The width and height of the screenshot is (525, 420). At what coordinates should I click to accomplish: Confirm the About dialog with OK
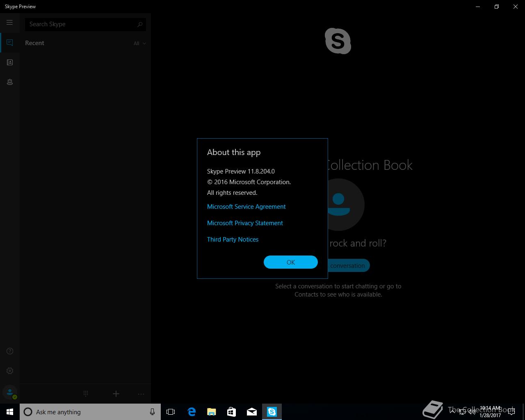(x=291, y=262)
